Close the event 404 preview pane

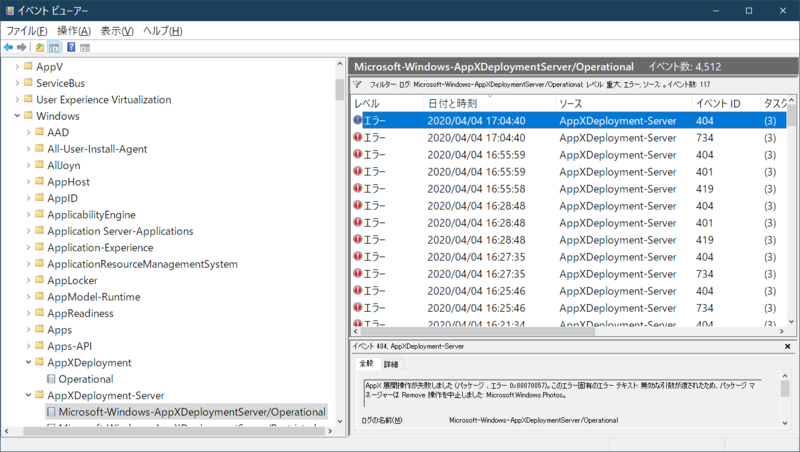point(788,346)
